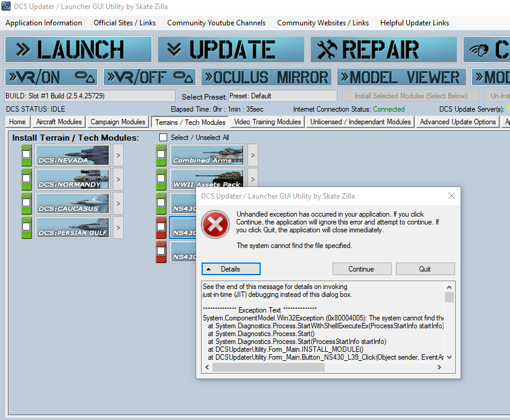Viewport: 510px width, 420px height.
Task: Check the WWII Assets Pack checkbox
Action: click(x=161, y=179)
